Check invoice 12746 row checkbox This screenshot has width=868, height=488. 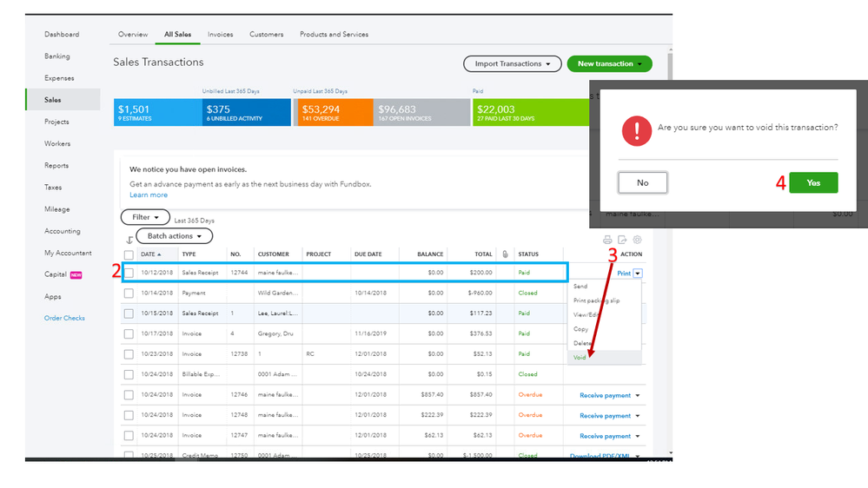tap(129, 395)
